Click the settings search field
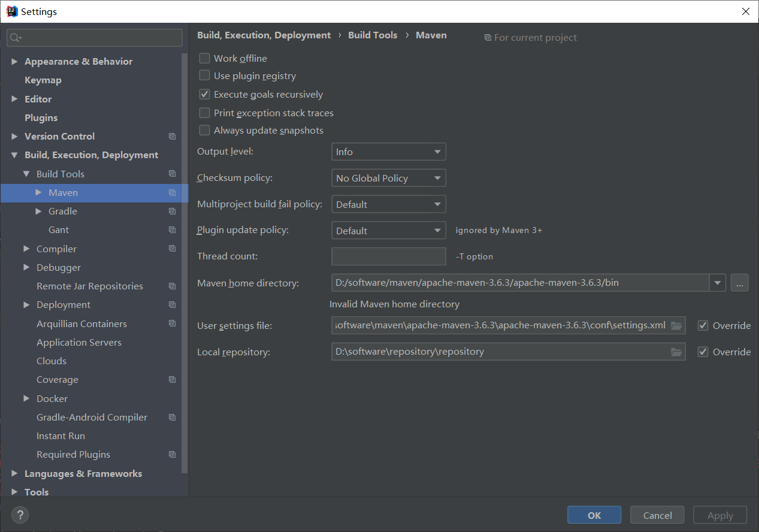The width and height of the screenshot is (759, 532). pos(95,38)
